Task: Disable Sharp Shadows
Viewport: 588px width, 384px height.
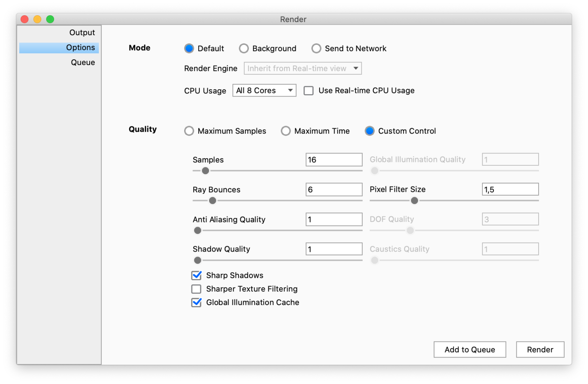Action: coord(196,275)
